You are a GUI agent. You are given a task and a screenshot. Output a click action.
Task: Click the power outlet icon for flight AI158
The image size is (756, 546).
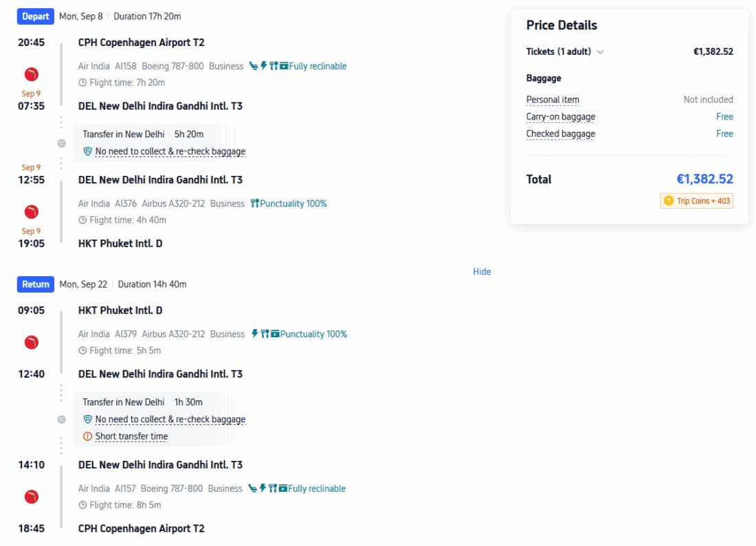pyautogui.click(x=263, y=67)
